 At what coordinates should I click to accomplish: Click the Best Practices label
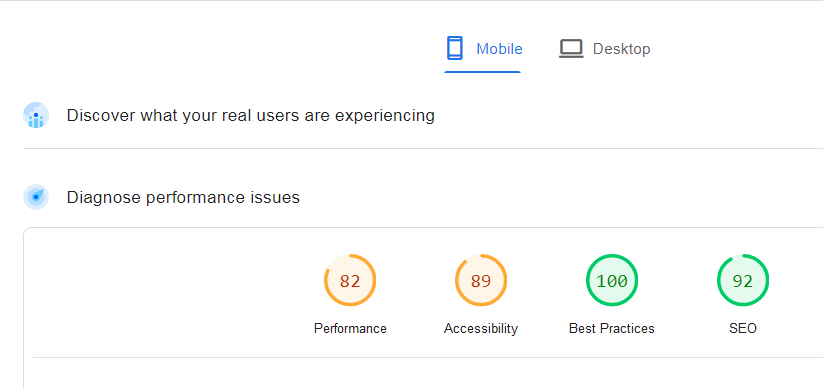pos(612,329)
